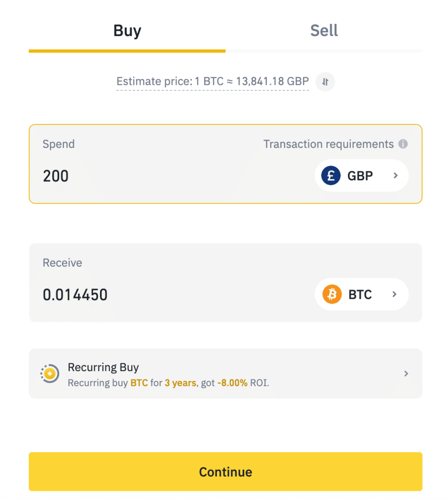
Task: Open Recurring Buy via its right arrow
Action: (406, 374)
